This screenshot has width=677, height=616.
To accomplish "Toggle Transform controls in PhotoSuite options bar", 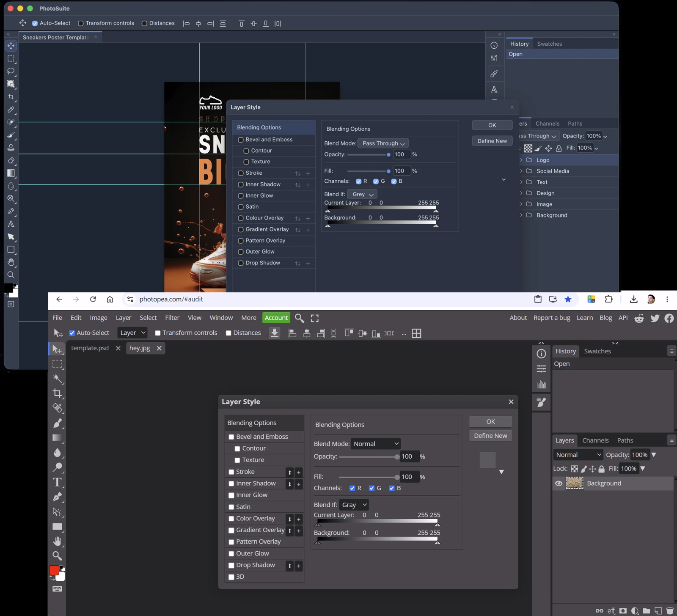I will click(81, 23).
